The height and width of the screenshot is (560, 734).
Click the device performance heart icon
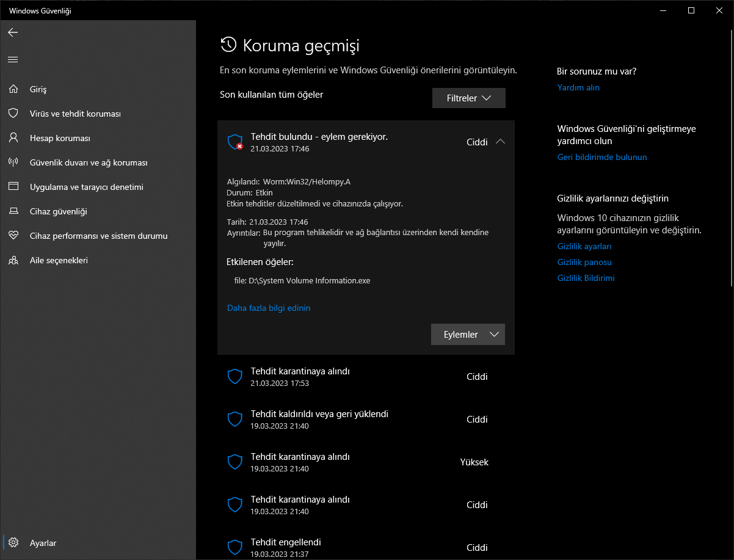click(x=13, y=236)
